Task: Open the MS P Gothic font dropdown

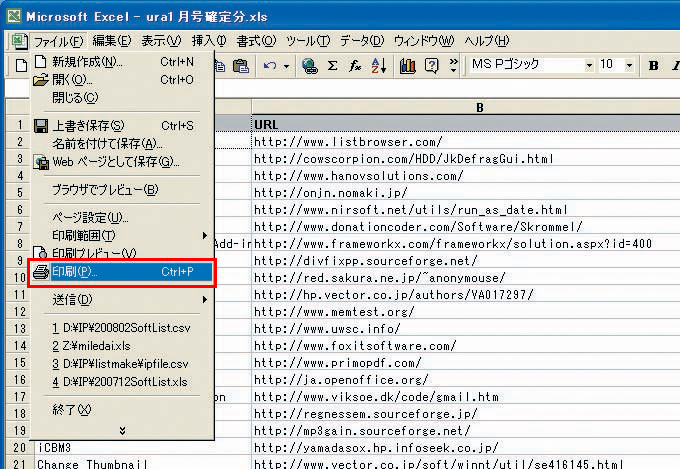Action: [589, 66]
